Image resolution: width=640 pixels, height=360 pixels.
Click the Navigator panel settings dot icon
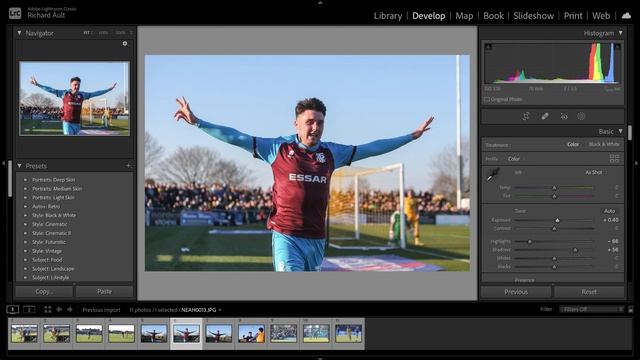125,44
